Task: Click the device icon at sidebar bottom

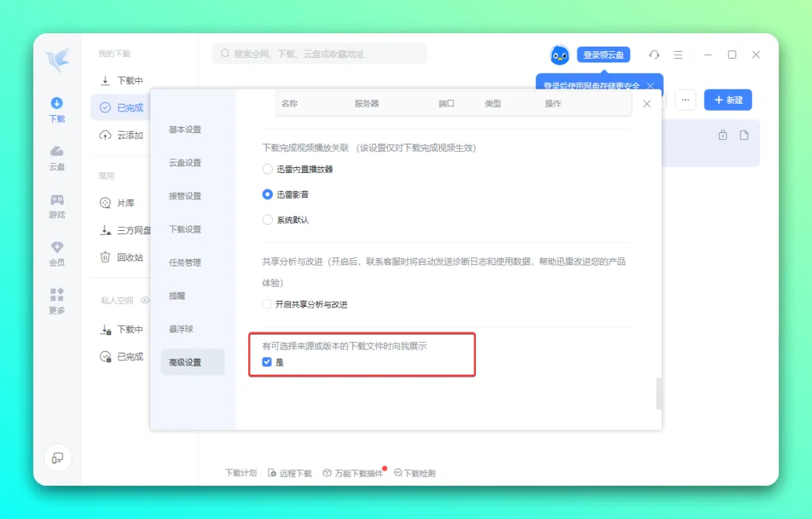Action: (x=57, y=458)
